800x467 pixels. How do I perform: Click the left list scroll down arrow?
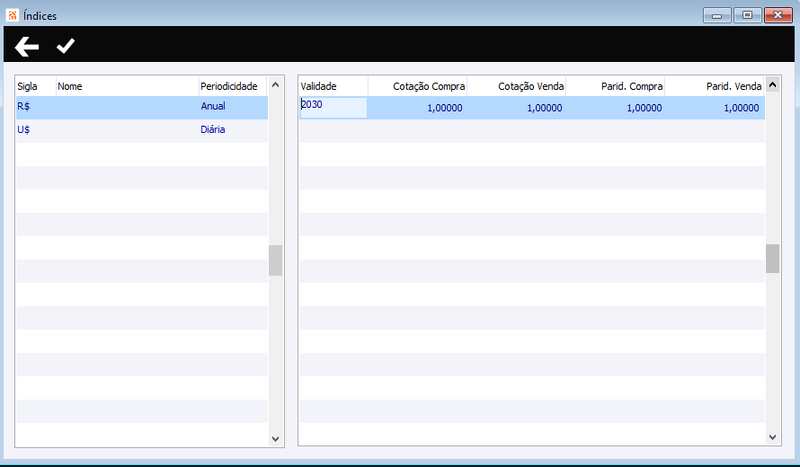coord(276,438)
